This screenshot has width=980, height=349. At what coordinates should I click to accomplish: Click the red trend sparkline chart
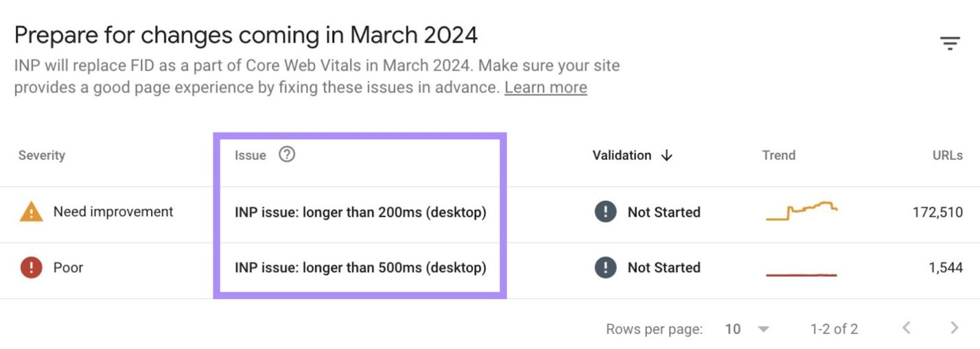pyautogui.click(x=801, y=274)
